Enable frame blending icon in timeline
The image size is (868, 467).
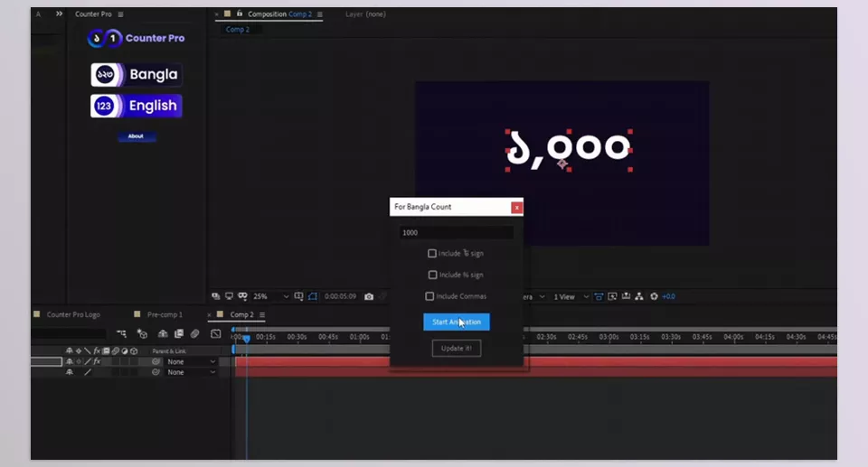tap(179, 333)
